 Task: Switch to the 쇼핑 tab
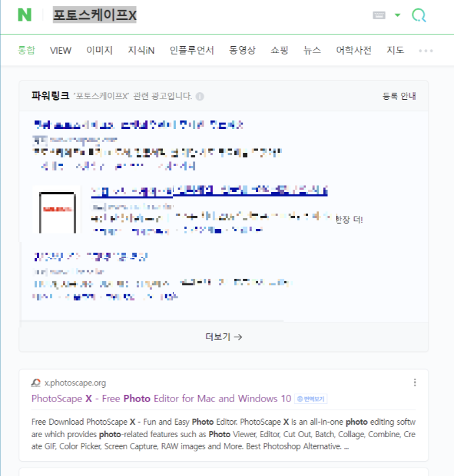tap(280, 50)
